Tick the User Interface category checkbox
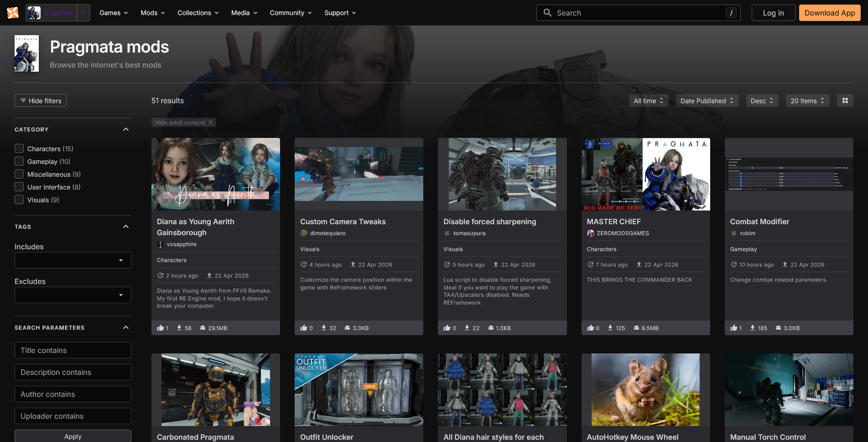 [x=19, y=187]
